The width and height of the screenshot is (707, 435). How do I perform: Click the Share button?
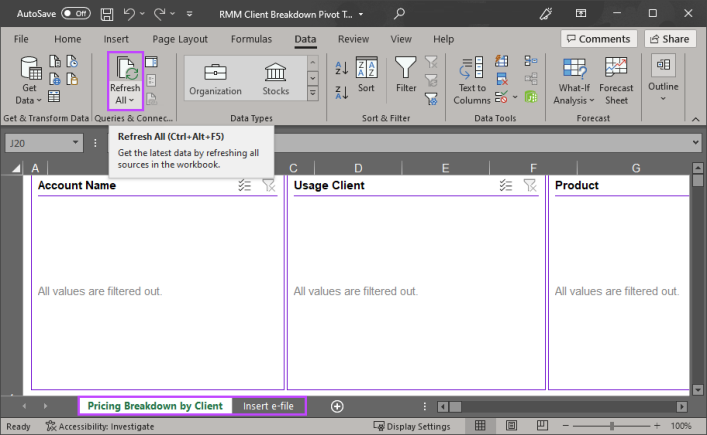coord(670,39)
